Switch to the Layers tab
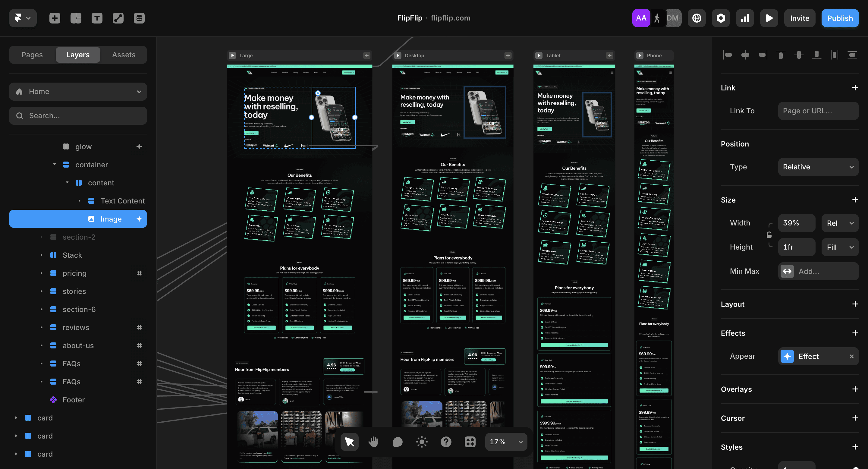This screenshot has width=868, height=469. click(x=78, y=55)
